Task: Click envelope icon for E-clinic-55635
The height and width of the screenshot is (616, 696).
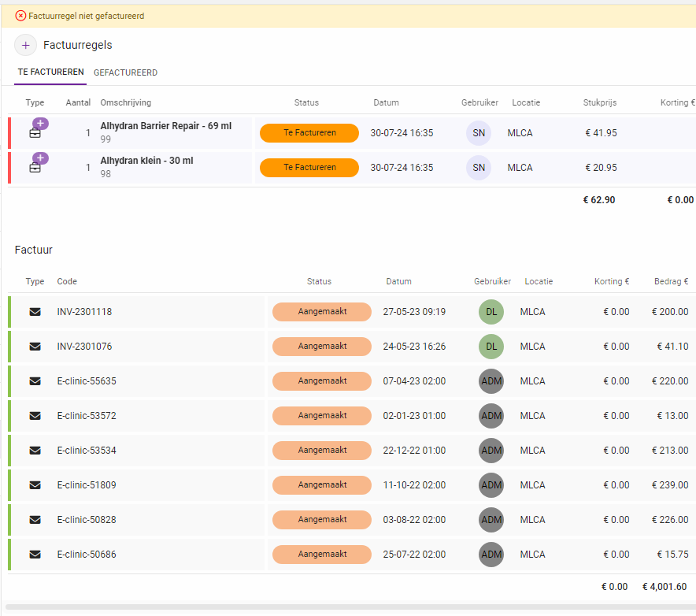Action: [x=35, y=381]
